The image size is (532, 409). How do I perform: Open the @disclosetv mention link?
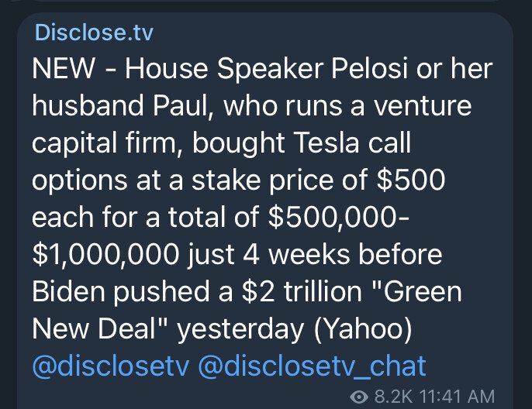(x=111, y=366)
